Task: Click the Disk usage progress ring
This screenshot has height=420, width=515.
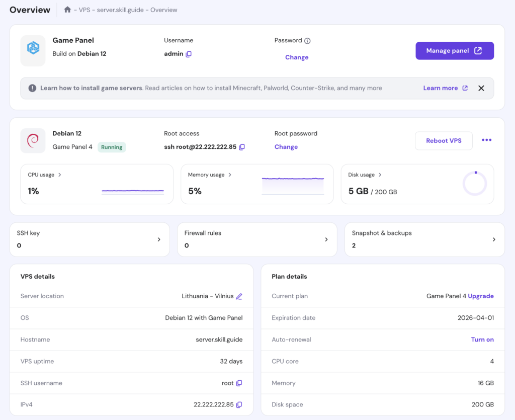Action: click(x=474, y=184)
